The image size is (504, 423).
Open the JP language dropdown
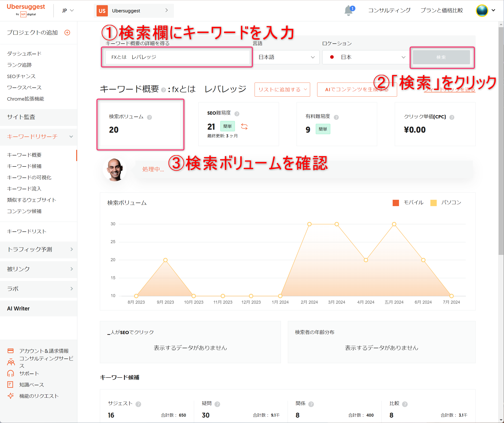(x=68, y=11)
